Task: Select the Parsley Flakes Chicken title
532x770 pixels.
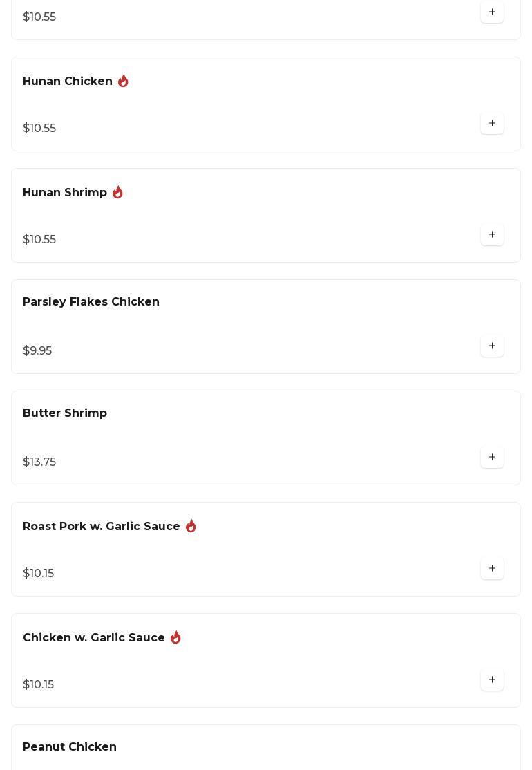Action: click(91, 301)
